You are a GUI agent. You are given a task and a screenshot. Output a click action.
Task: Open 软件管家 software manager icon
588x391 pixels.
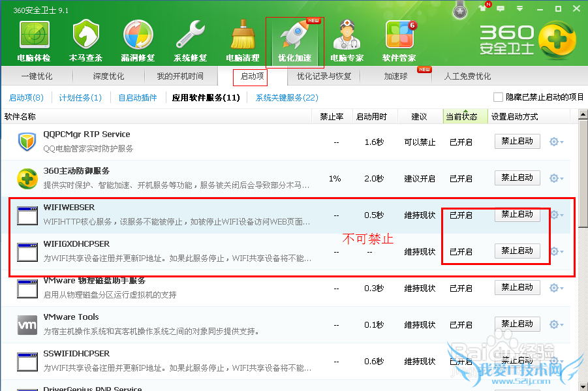point(399,40)
